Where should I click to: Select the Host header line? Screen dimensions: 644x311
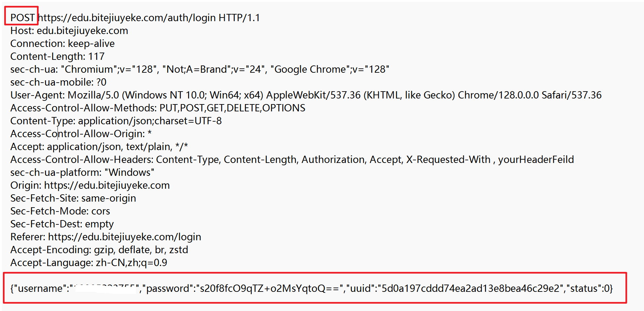pos(69,31)
